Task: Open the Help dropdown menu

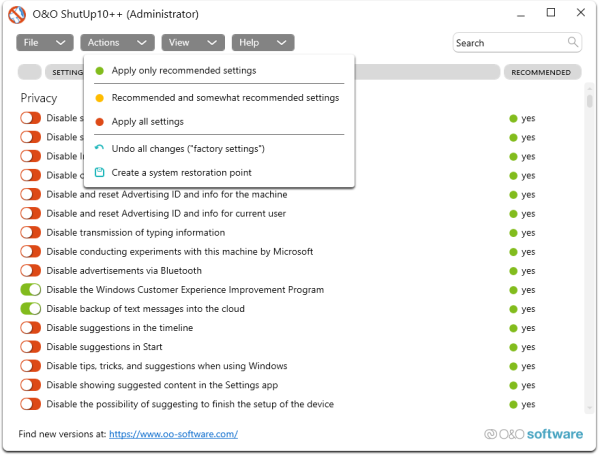Action: (263, 42)
